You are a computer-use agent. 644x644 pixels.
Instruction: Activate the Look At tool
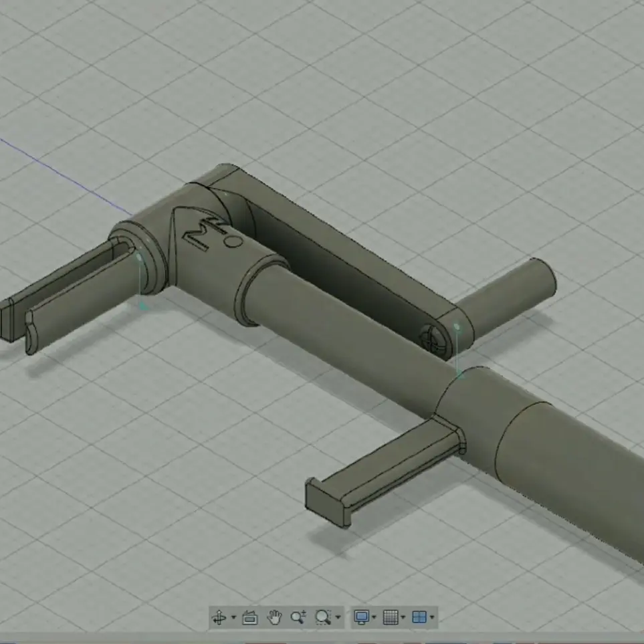pos(249,617)
